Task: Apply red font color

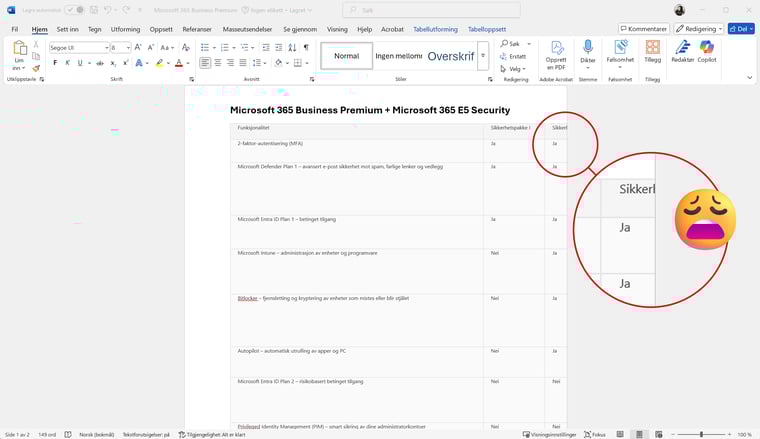Action: pos(179,63)
